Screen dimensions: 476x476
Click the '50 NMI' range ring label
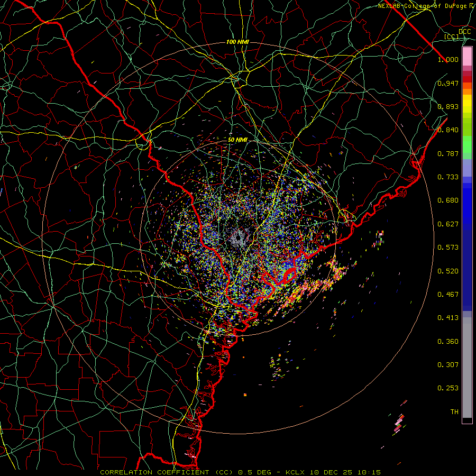(237, 140)
